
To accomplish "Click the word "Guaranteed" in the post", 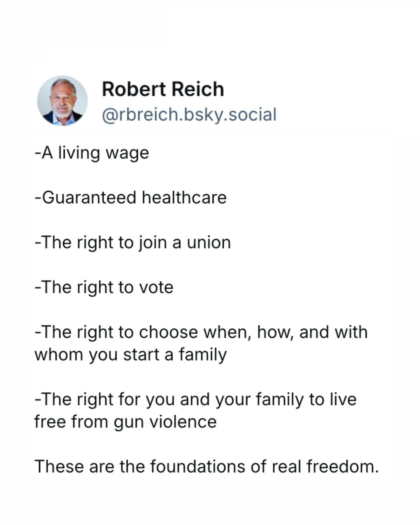I will 89,197.
